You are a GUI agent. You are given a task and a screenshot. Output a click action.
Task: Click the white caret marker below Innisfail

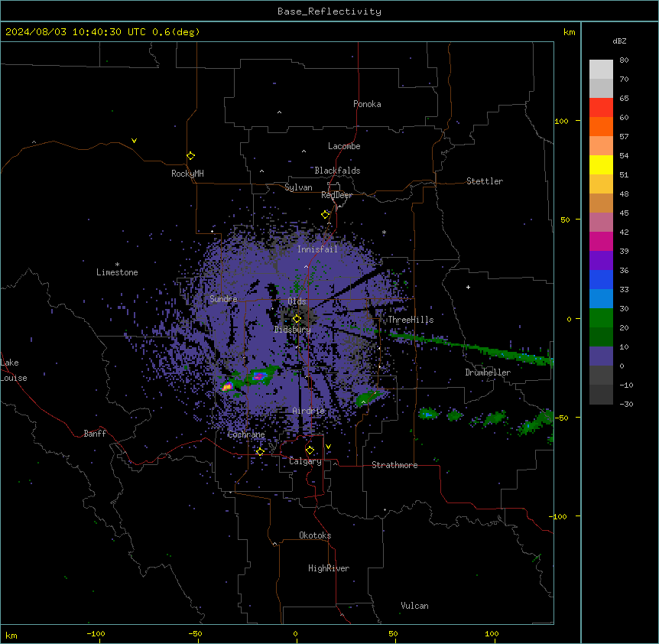[306, 266]
